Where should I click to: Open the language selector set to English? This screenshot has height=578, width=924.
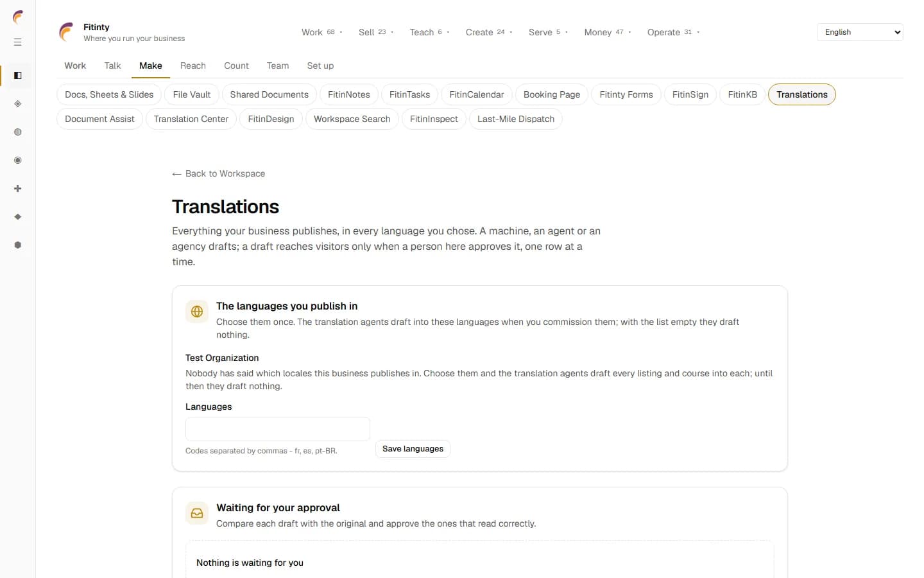tap(860, 32)
